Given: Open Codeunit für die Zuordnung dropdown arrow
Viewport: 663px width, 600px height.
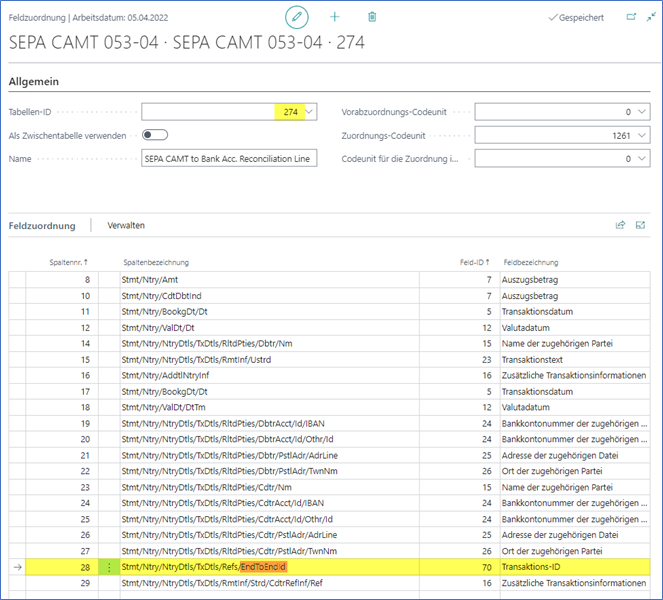Looking at the screenshot, I should coord(642,159).
